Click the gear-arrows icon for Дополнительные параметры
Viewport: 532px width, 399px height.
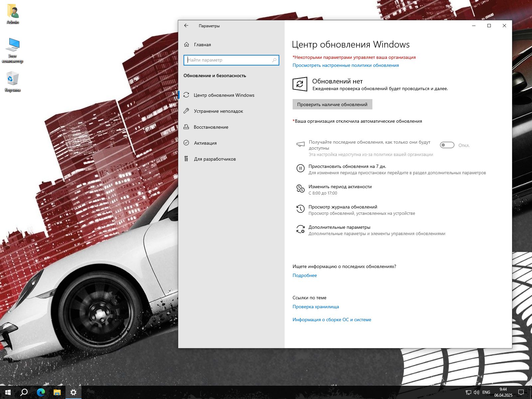[x=300, y=229]
